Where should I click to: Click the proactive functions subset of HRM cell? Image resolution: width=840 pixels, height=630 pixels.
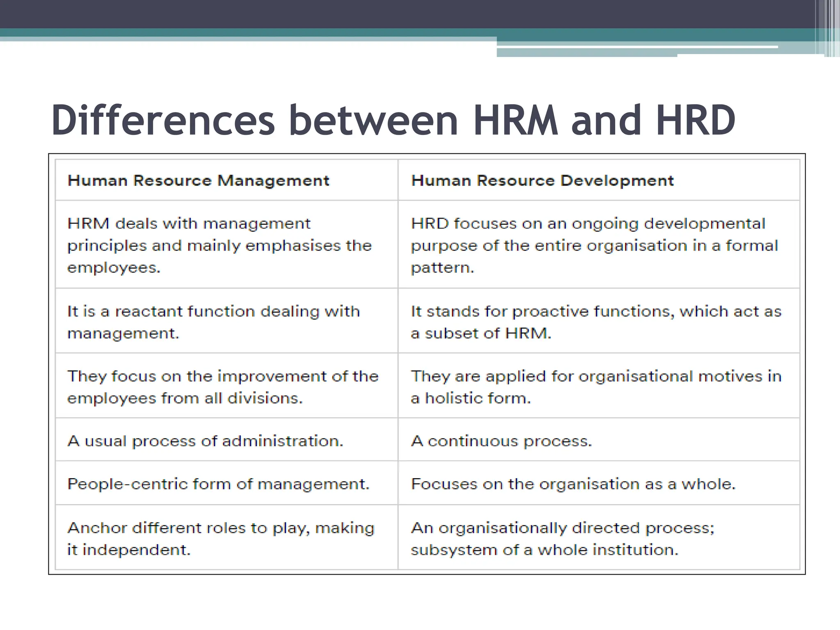coord(596,322)
